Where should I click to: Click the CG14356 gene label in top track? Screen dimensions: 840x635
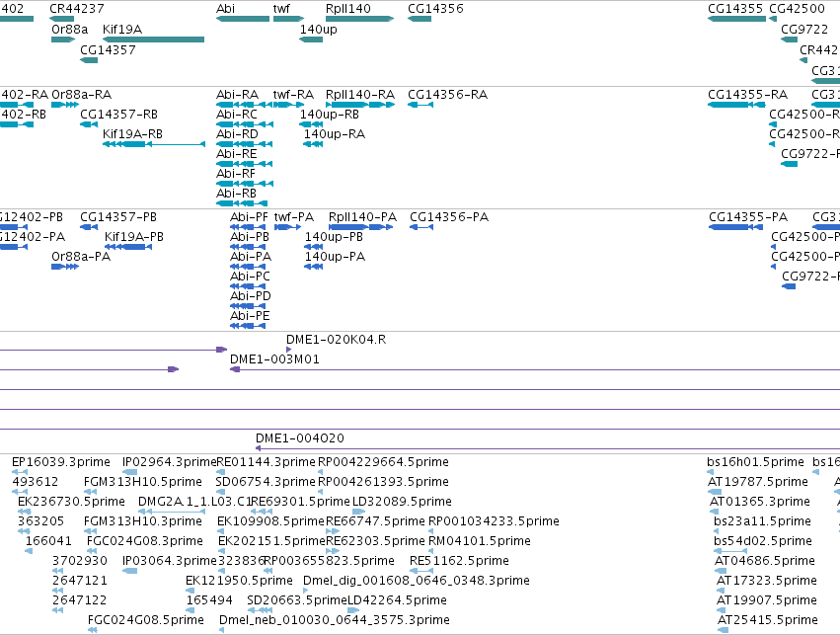pyautogui.click(x=435, y=9)
